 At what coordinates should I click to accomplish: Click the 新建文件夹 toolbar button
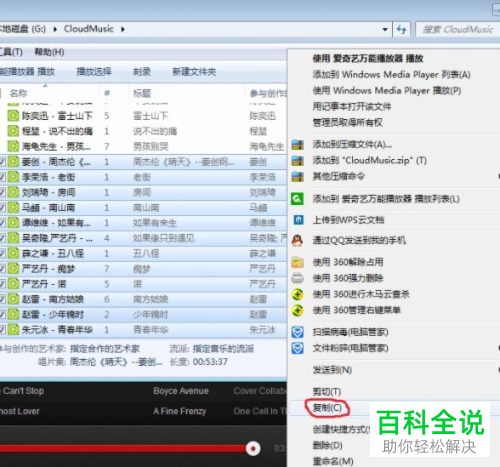pyautogui.click(x=194, y=72)
